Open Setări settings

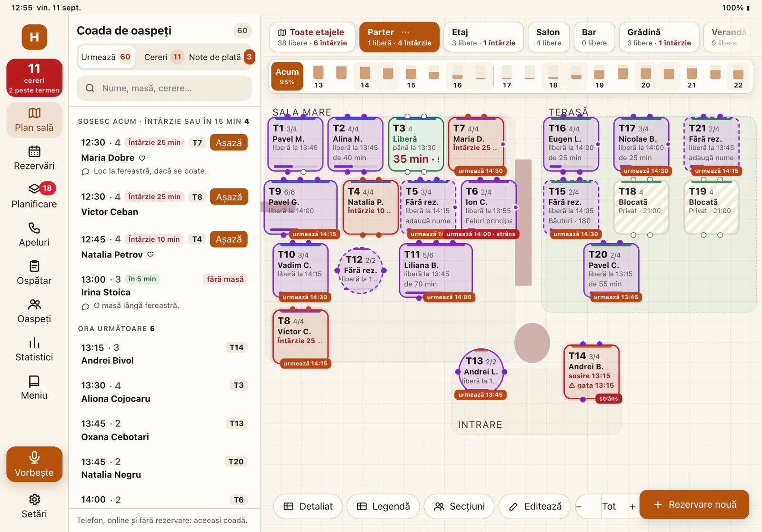(x=34, y=506)
